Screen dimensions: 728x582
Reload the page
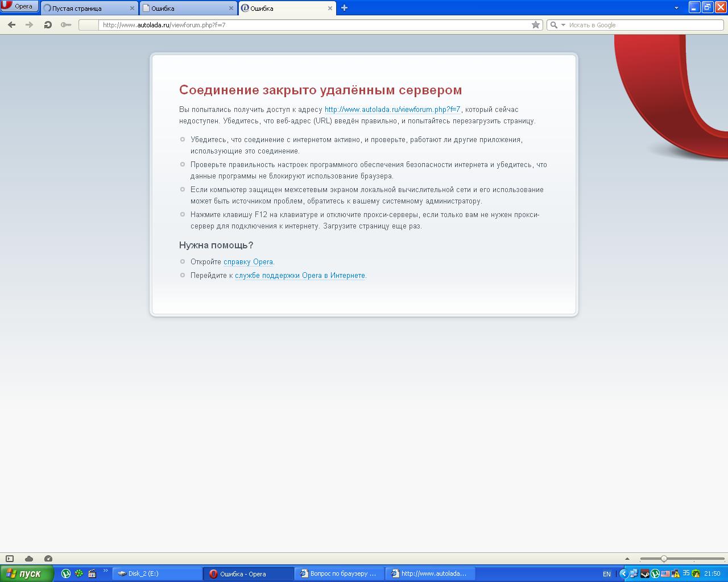click(48, 25)
